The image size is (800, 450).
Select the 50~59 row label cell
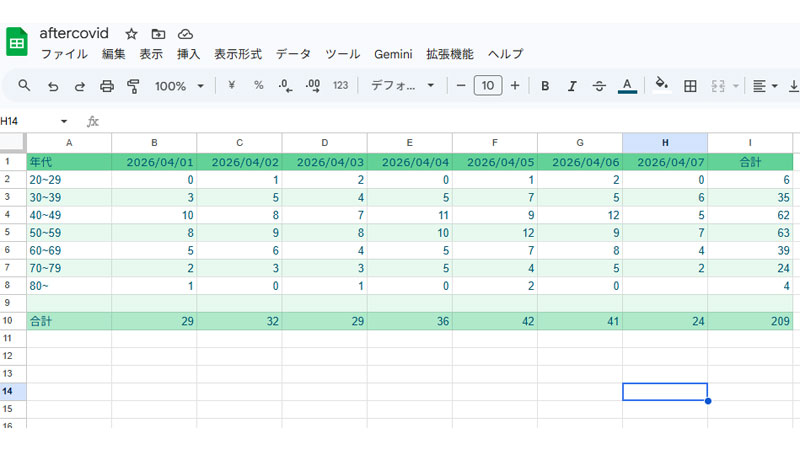[x=69, y=233]
